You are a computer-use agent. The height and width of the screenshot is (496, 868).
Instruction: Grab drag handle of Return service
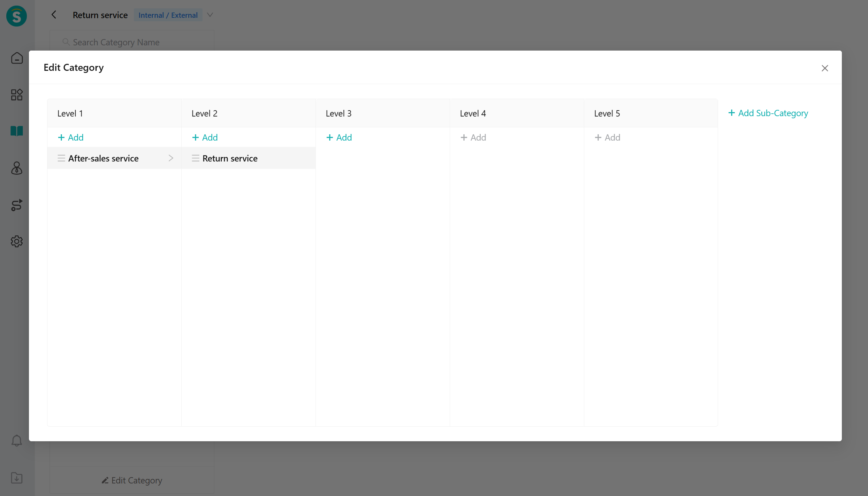pos(196,158)
